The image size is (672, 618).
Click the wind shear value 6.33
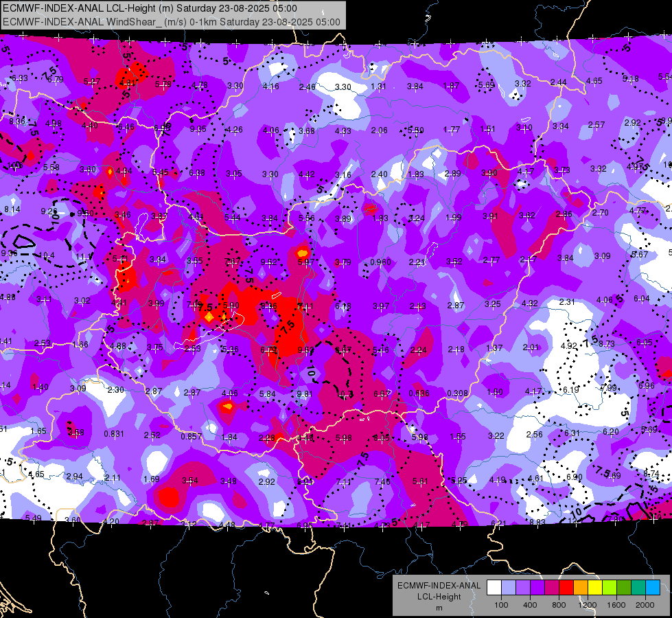20,78
